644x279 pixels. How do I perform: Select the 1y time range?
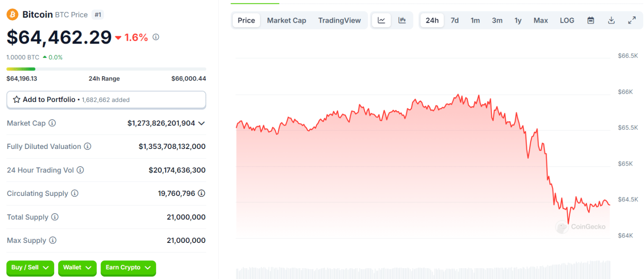click(x=518, y=20)
